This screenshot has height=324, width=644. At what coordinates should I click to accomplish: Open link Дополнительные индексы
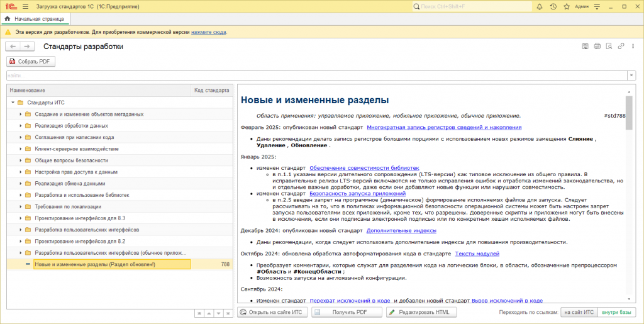(x=401, y=231)
